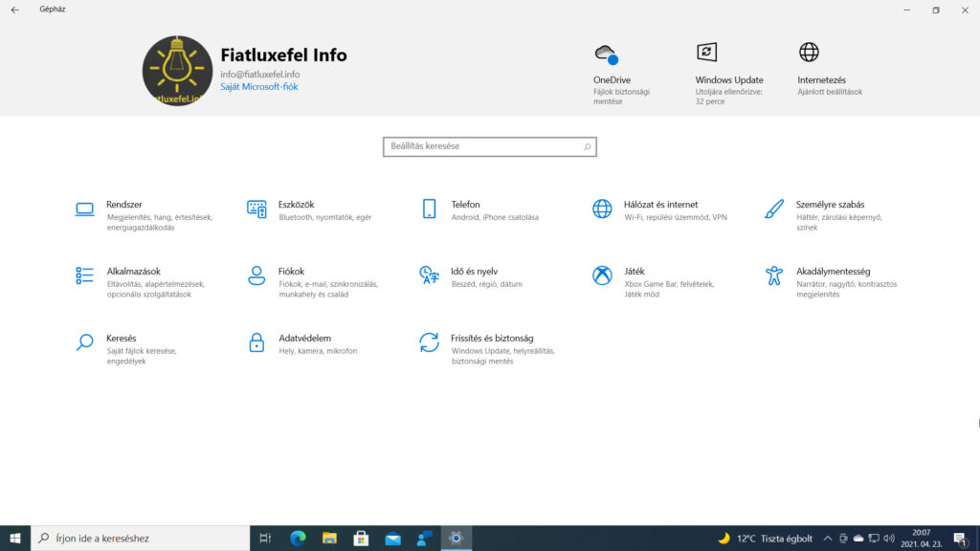Open the Akadálymentesség accessibility icon

(x=773, y=275)
